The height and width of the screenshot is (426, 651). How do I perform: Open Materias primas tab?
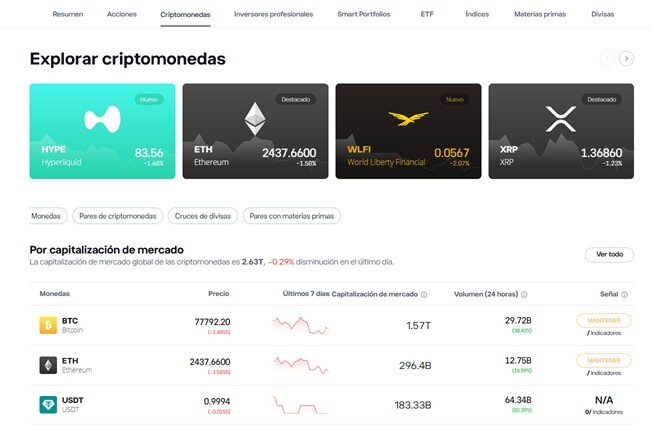[540, 14]
